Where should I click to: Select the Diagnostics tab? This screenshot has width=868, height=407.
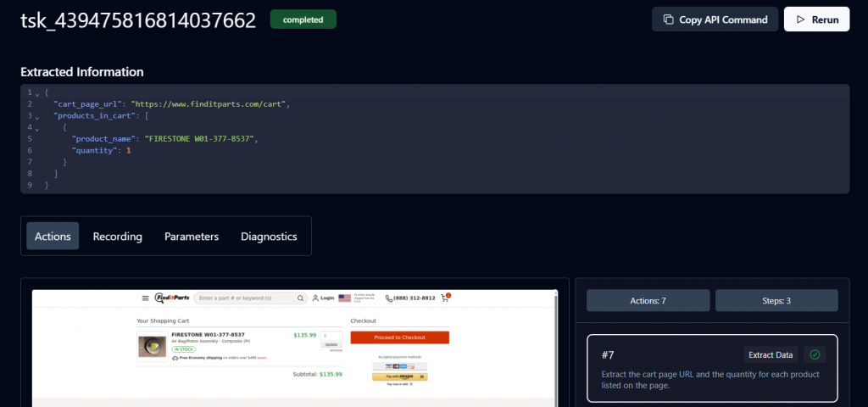(x=269, y=237)
